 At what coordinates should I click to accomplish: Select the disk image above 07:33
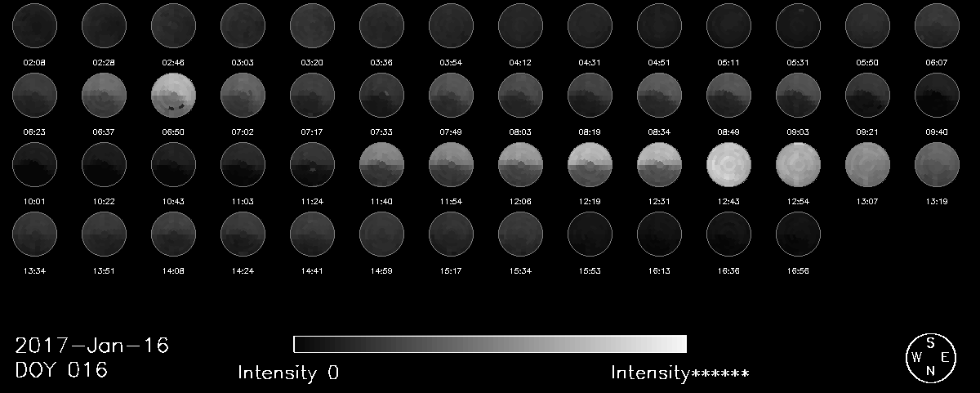tap(381, 95)
